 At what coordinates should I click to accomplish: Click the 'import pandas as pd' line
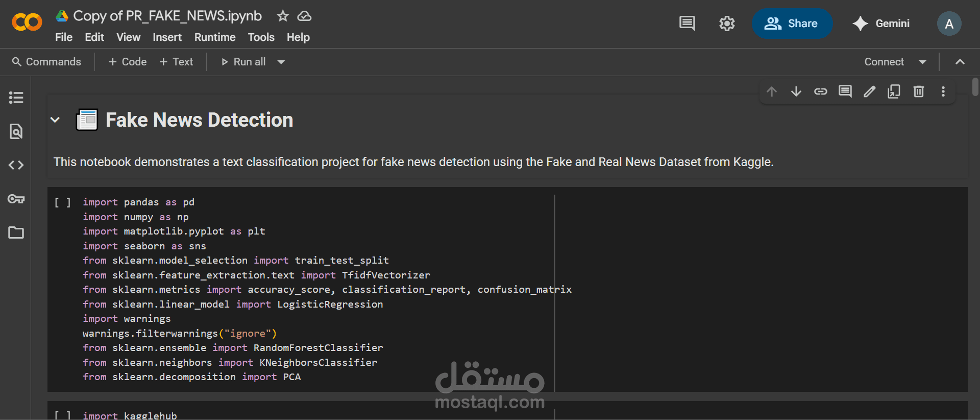(x=139, y=202)
